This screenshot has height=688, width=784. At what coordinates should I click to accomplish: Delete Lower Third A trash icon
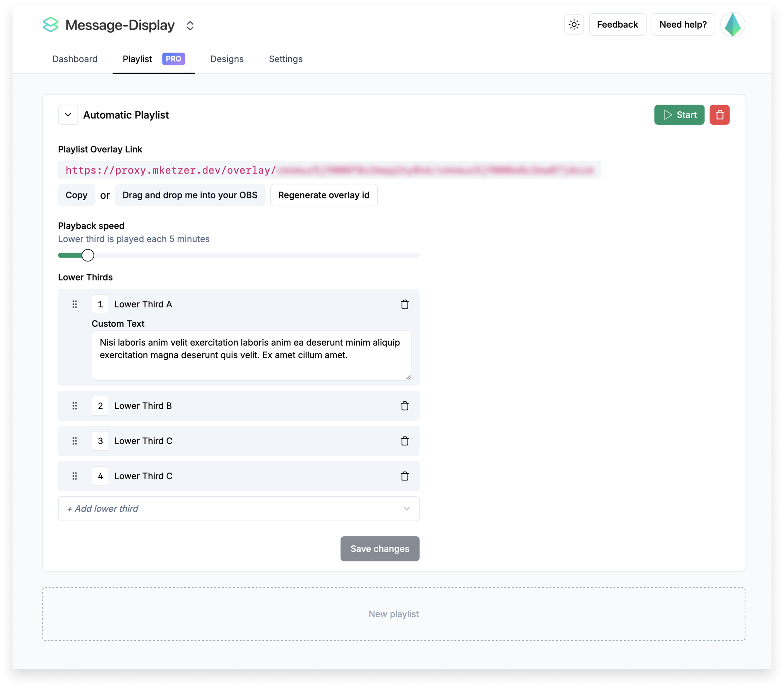(x=405, y=304)
